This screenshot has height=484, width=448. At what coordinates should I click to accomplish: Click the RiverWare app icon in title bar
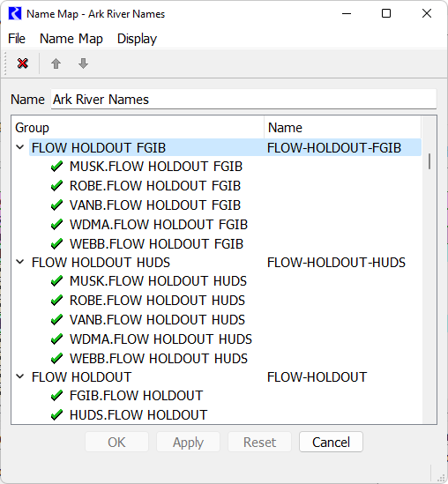coord(15,13)
